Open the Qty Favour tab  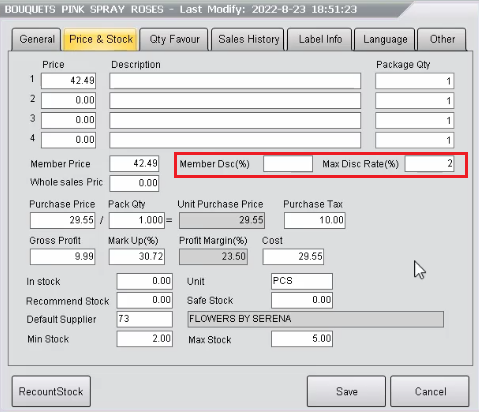174,39
